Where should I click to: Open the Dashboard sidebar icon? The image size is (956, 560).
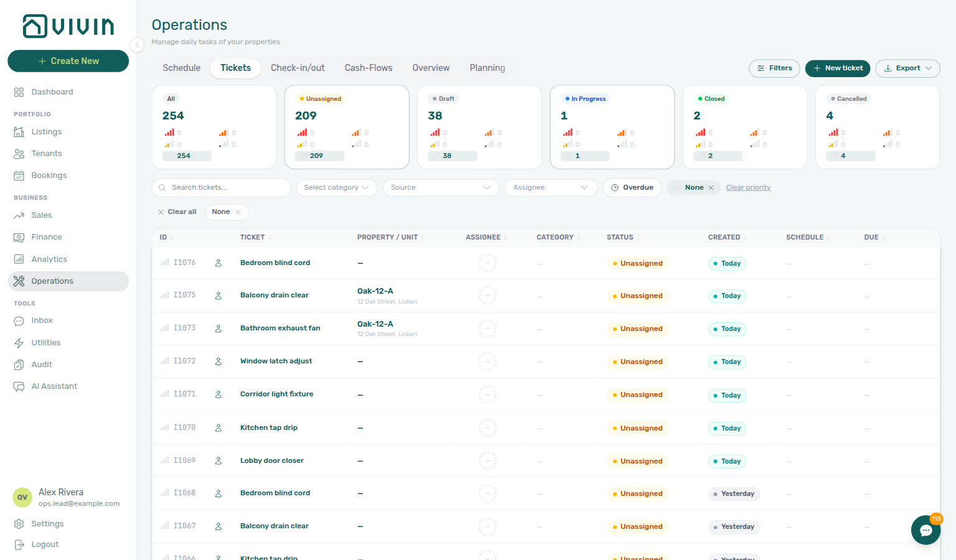click(x=19, y=92)
